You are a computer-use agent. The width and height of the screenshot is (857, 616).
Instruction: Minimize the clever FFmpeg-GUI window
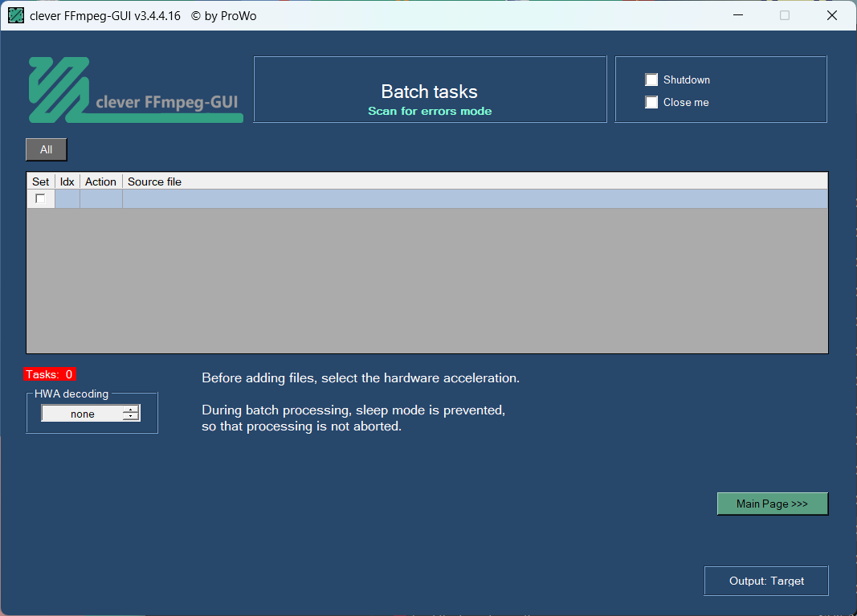(x=738, y=15)
